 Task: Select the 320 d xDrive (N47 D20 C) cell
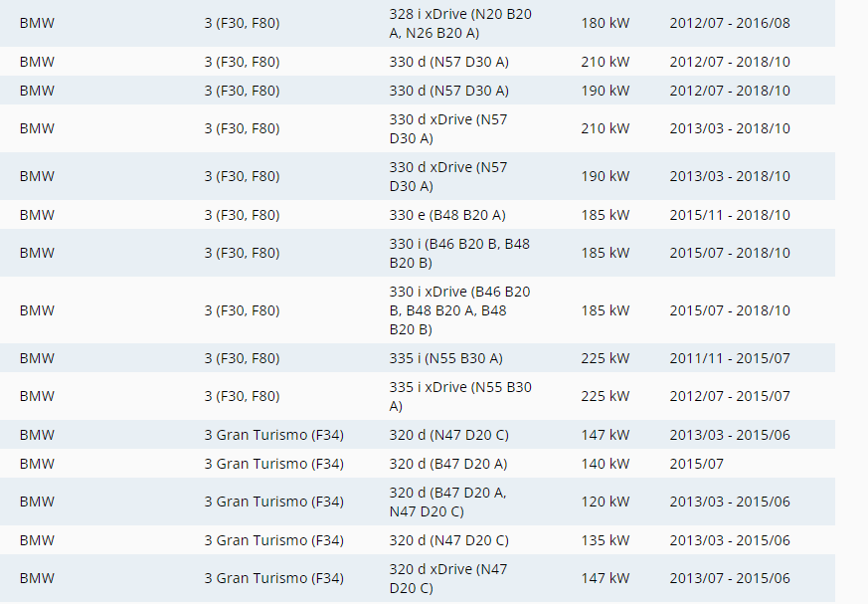click(x=448, y=578)
